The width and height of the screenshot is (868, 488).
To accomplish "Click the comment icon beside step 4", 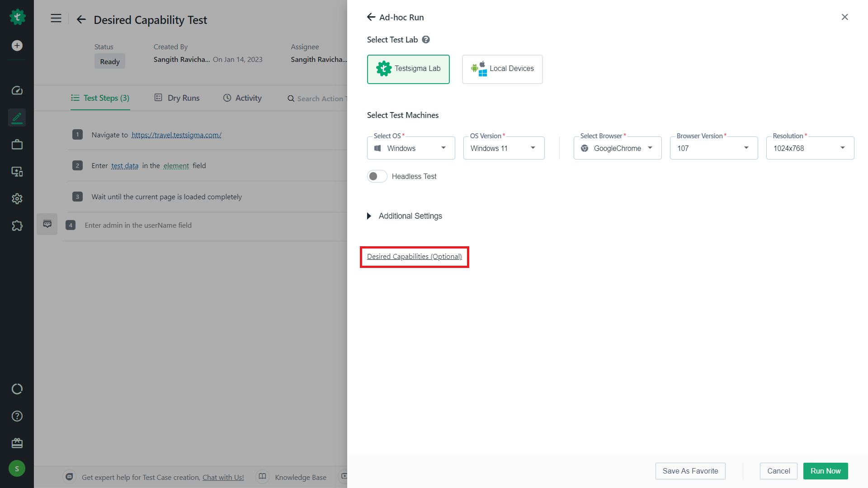I will 47,224.
